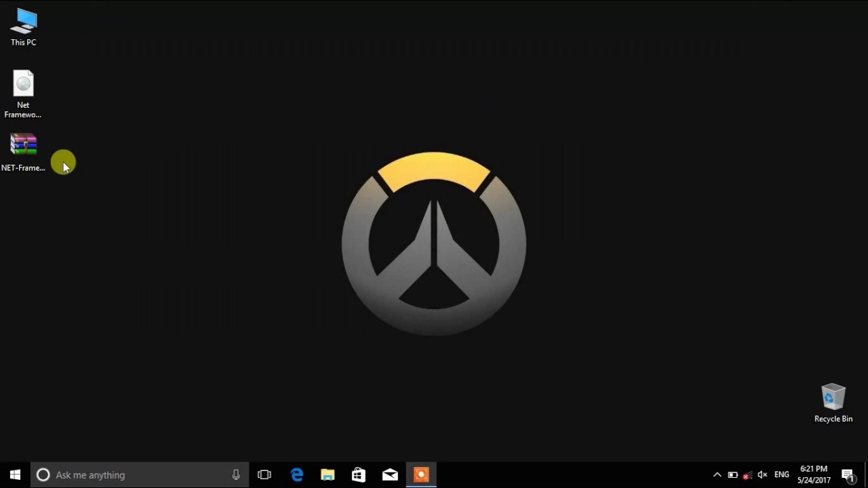This screenshot has width=868, height=488.
Task: Click the orange screen recorder taskbar icon
Action: point(421,475)
